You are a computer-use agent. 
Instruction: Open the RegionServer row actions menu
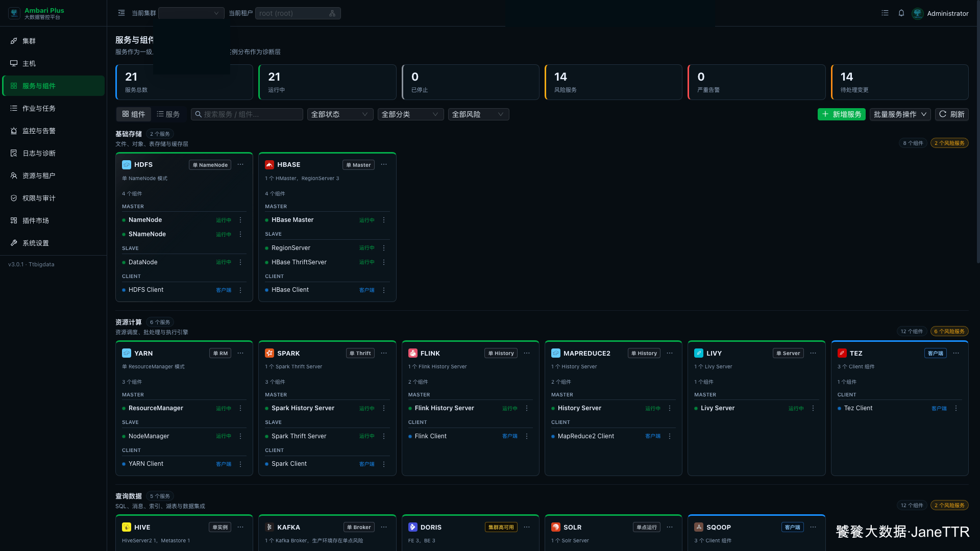point(384,248)
